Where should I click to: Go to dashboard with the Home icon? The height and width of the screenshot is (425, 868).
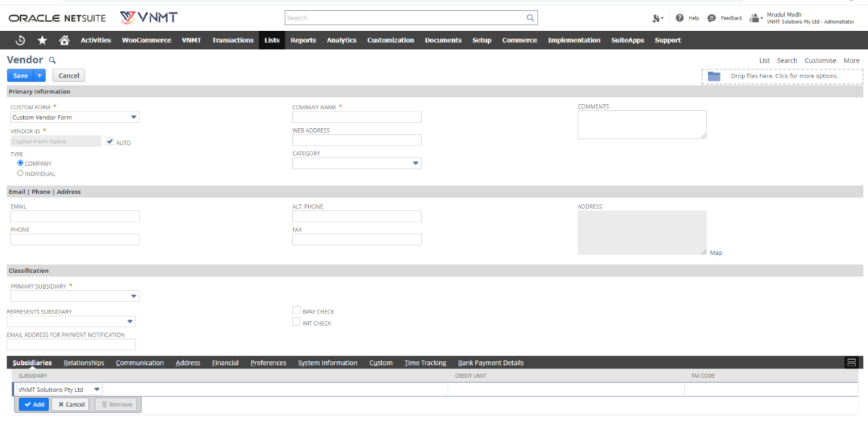[64, 41]
